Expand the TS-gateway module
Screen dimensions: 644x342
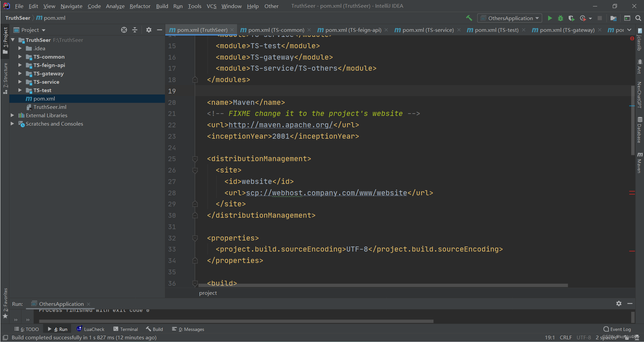click(x=20, y=73)
